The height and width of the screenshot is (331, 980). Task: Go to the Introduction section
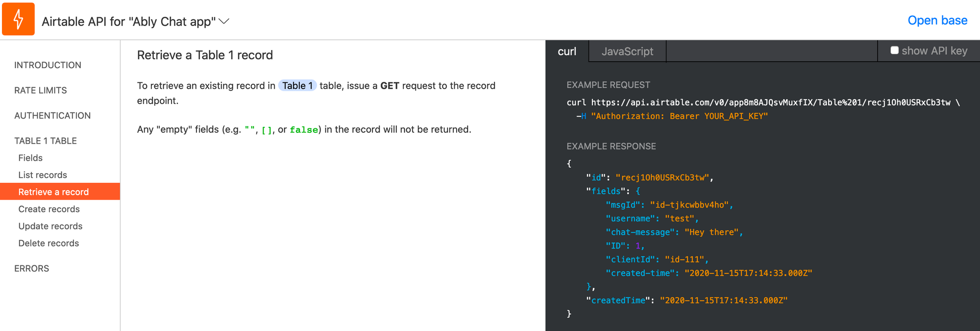(48, 65)
